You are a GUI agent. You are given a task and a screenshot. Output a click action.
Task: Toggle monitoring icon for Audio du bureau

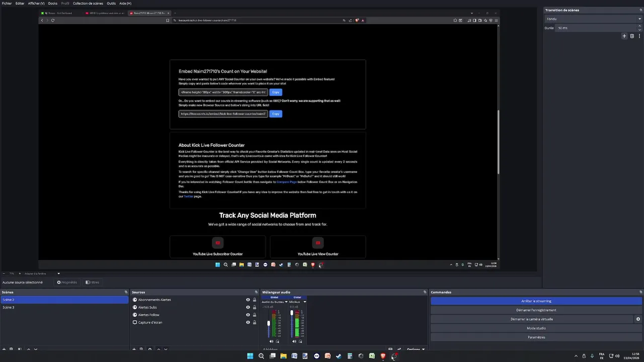[277, 341]
